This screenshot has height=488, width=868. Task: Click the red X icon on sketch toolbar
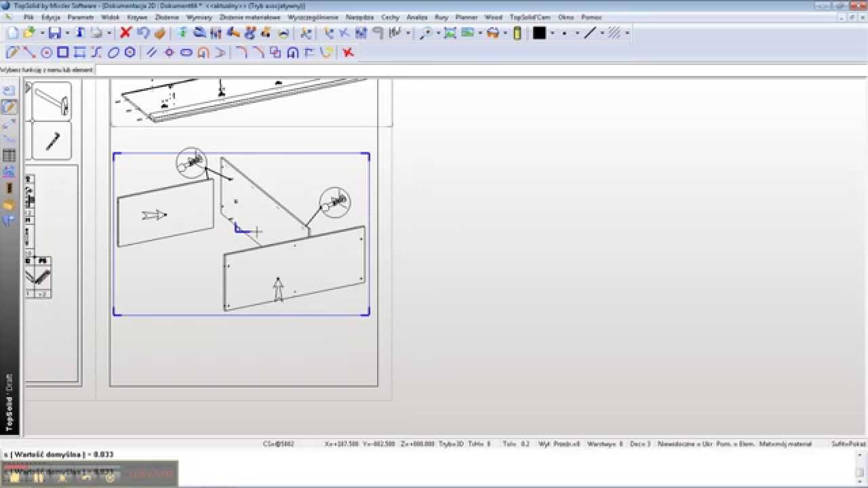click(348, 52)
